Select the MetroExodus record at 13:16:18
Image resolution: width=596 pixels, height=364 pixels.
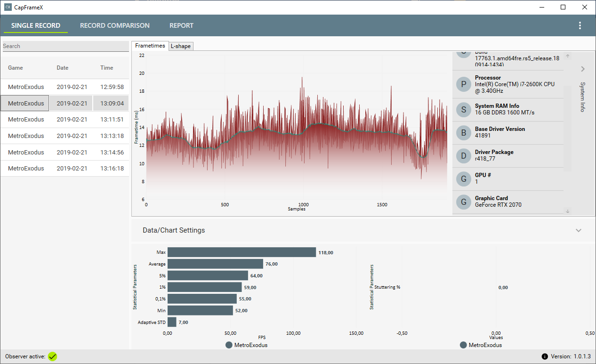tap(64, 169)
